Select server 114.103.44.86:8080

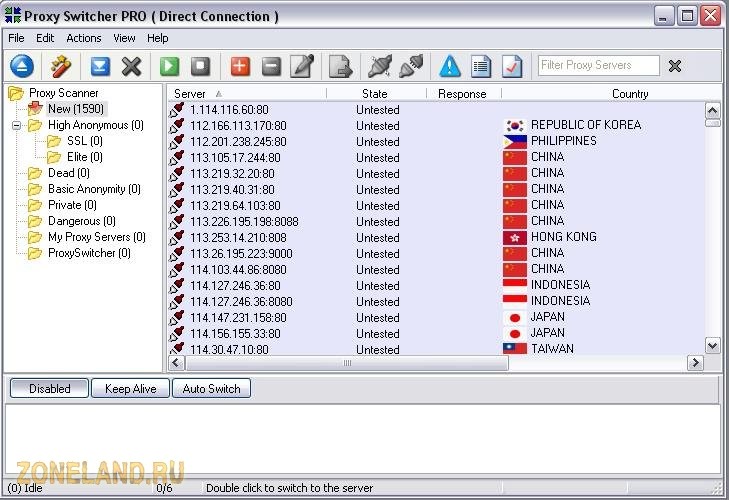238,269
